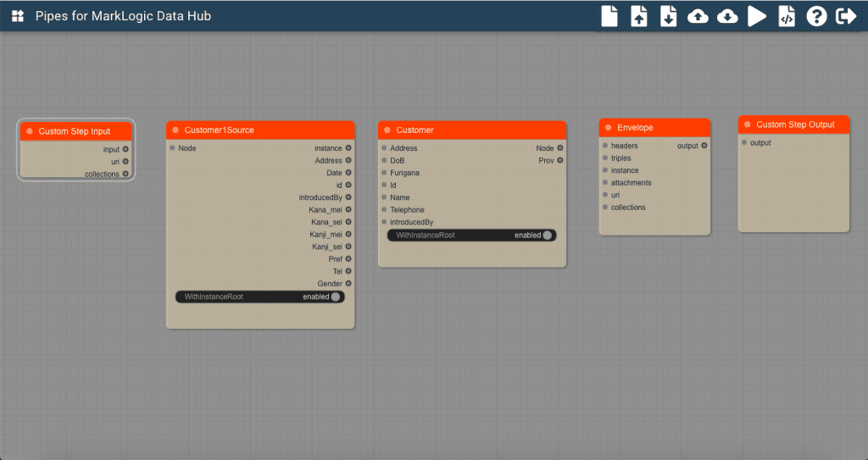Click the cloud download icon
The image size is (868, 460).
coord(727,16)
